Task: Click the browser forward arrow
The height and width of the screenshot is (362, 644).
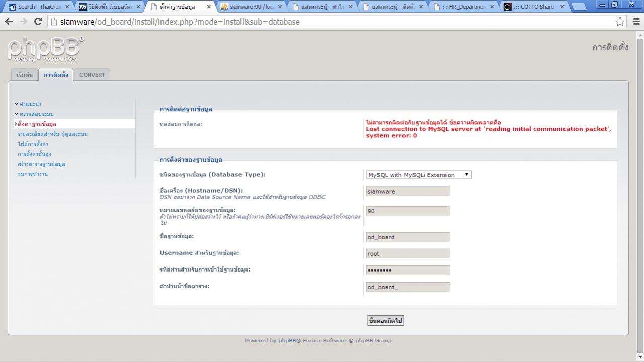Action: (x=23, y=22)
